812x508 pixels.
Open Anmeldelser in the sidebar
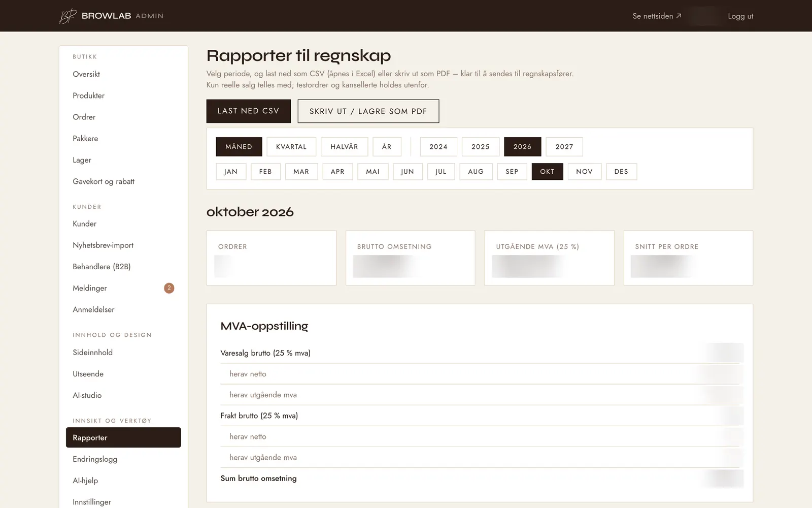[x=123, y=309]
